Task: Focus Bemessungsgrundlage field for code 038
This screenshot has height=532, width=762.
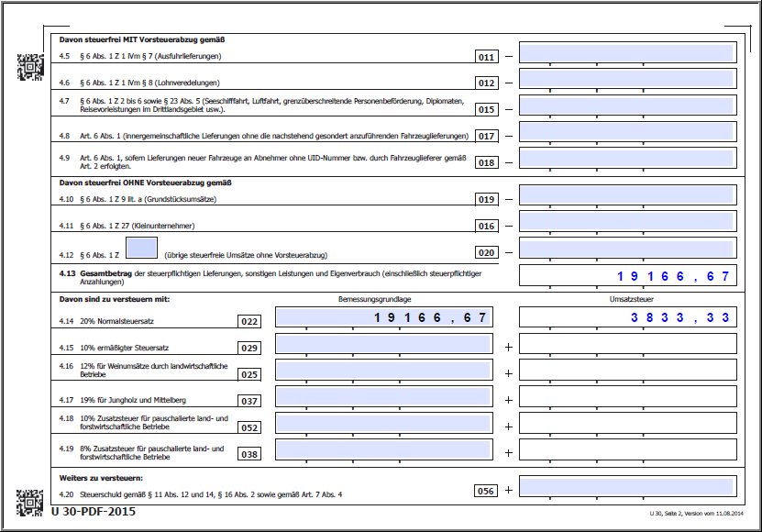Action: [x=384, y=449]
